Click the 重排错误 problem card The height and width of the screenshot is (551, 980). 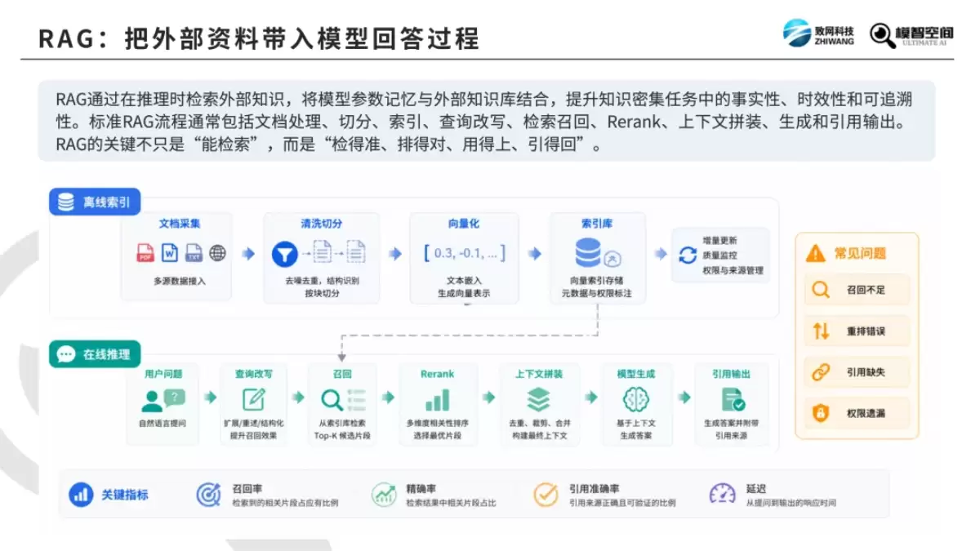point(857,331)
